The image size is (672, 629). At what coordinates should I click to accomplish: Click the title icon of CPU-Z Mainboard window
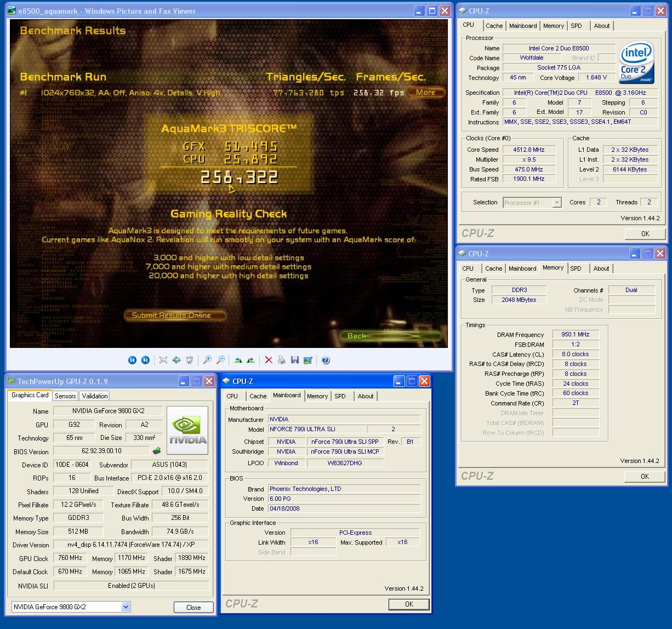(226, 381)
